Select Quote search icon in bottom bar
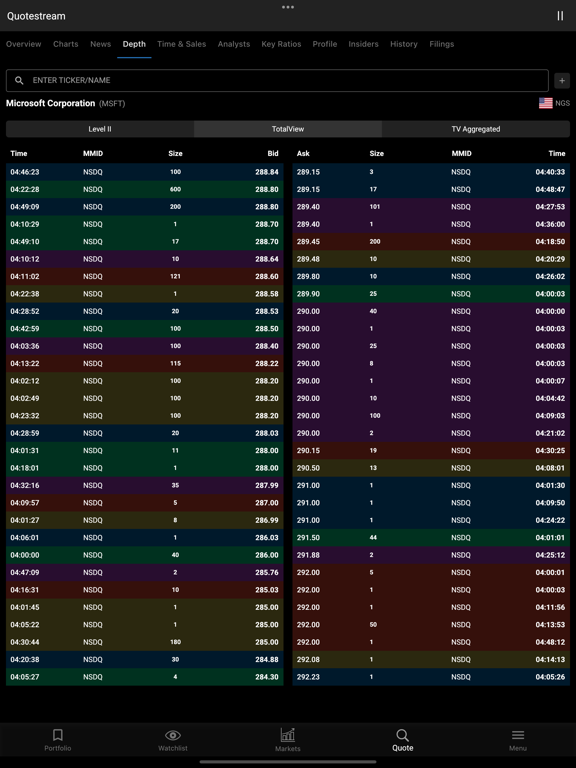 click(403, 740)
